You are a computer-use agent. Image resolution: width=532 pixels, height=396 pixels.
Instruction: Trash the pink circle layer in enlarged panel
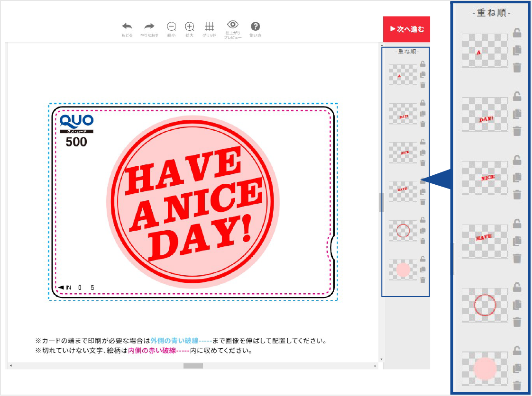[517, 385]
